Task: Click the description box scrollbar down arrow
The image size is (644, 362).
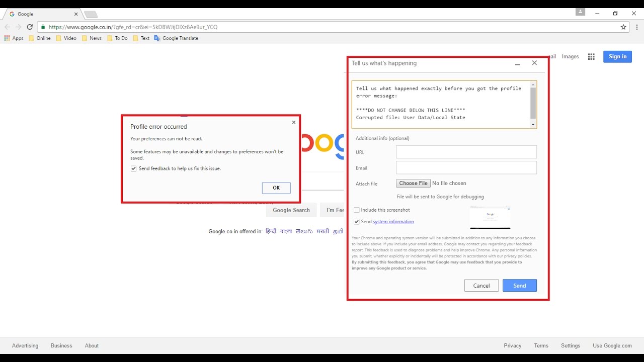Action: (x=533, y=125)
